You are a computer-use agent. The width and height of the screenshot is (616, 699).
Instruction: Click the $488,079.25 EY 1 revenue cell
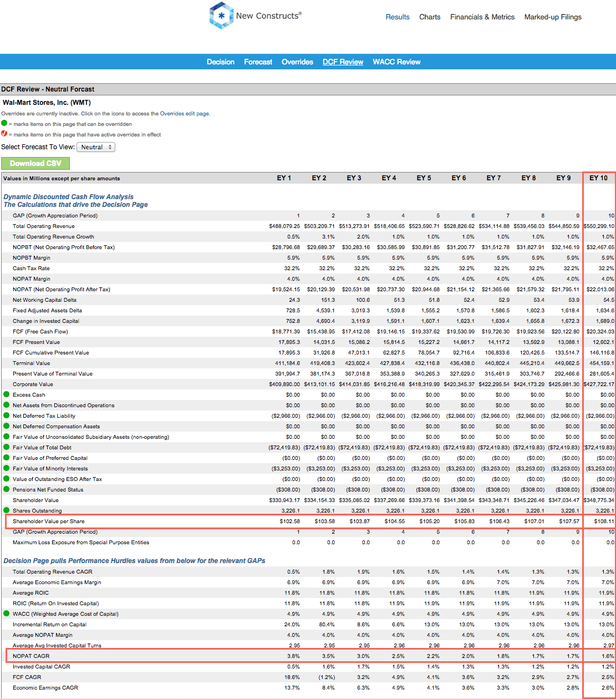point(284,226)
